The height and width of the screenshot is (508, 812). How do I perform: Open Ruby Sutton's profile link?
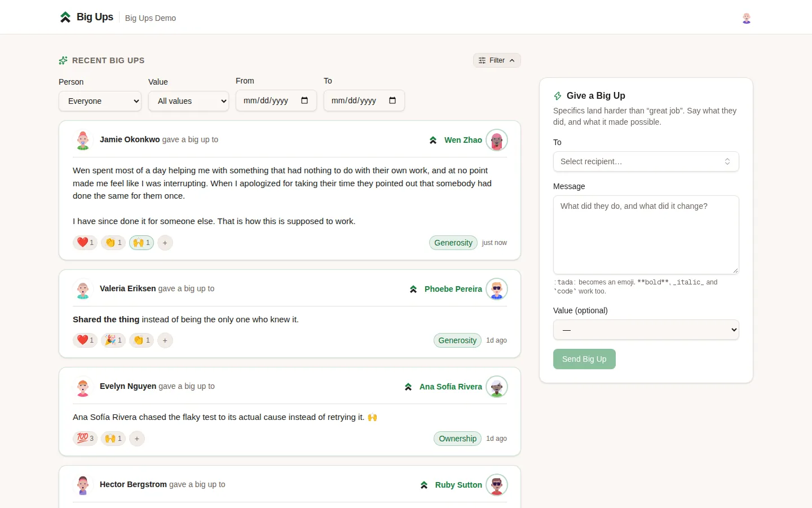pyautogui.click(x=458, y=485)
